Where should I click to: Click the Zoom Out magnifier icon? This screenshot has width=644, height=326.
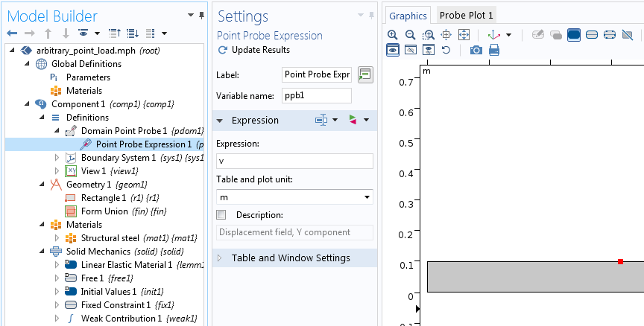410,34
